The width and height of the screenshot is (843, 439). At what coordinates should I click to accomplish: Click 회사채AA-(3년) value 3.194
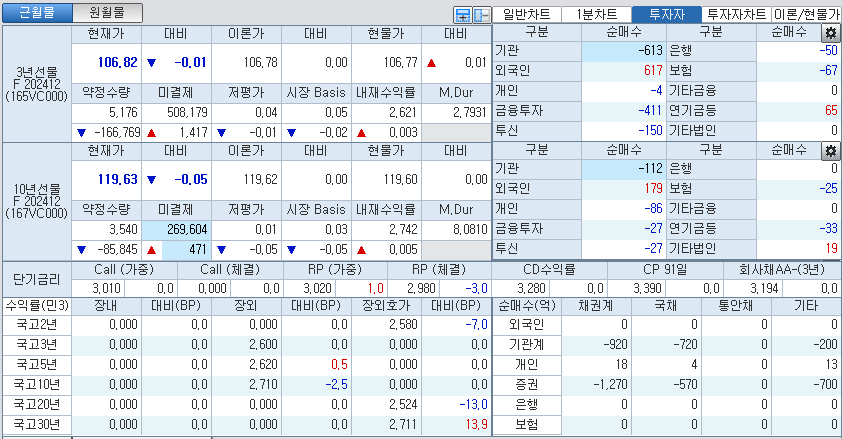pyautogui.click(x=763, y=289)
